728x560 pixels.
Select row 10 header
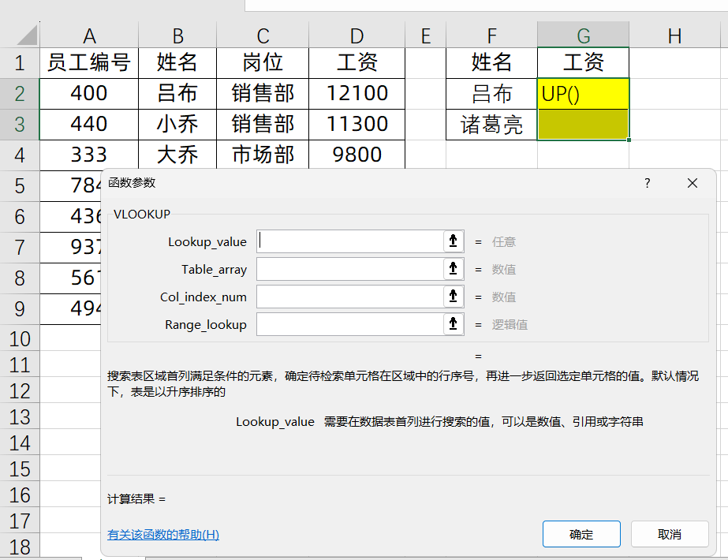coord(20,338)
